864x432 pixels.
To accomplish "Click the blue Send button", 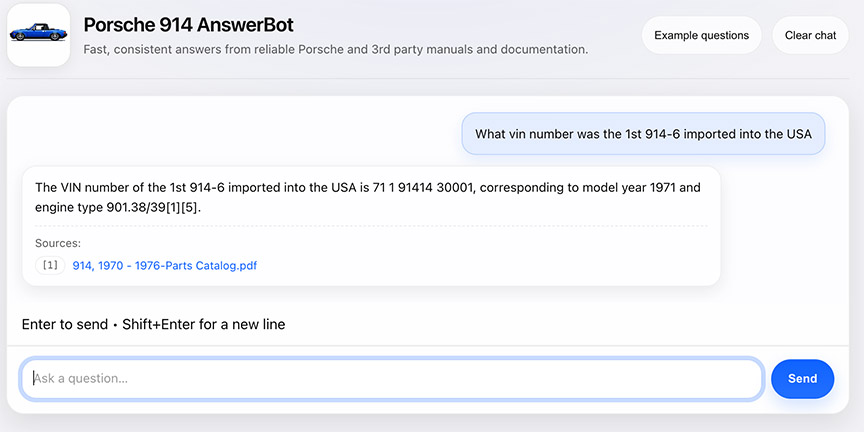I will pos(802,378).
